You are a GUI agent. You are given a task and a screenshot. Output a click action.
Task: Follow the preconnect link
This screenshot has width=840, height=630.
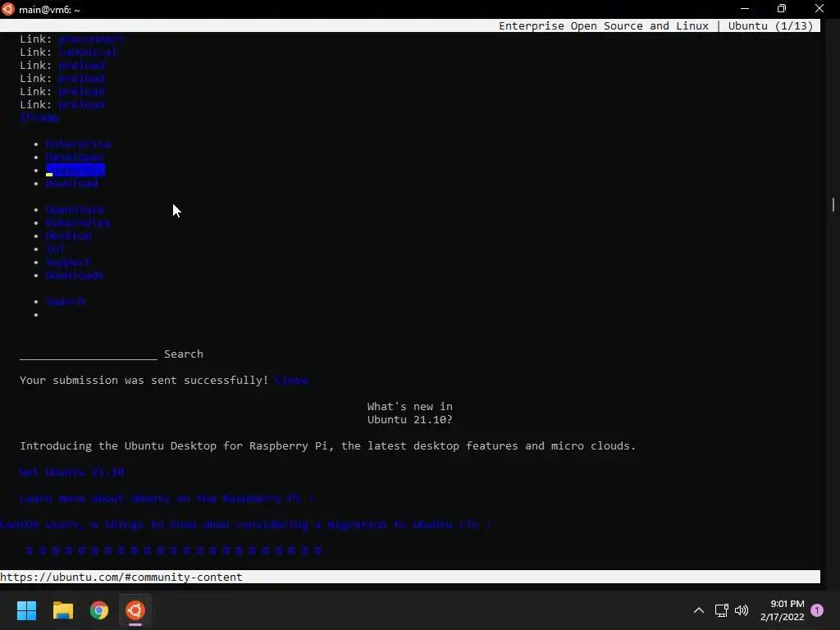[91, 39]
